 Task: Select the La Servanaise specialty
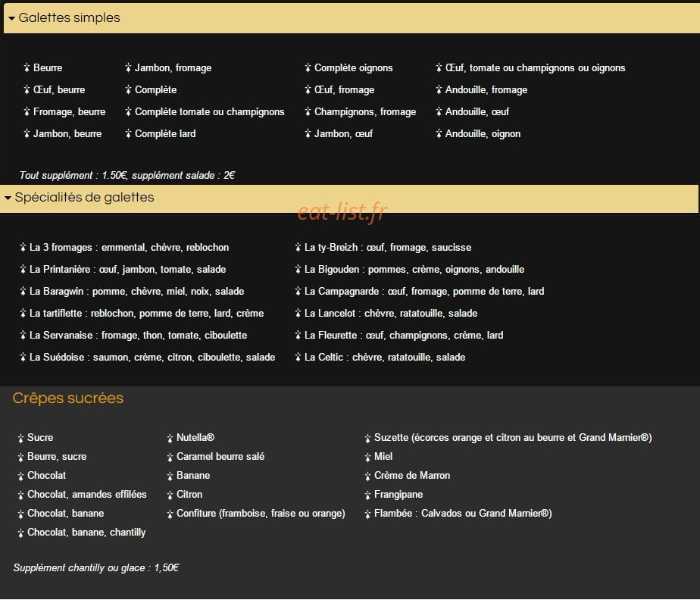[x=138, y=335]
